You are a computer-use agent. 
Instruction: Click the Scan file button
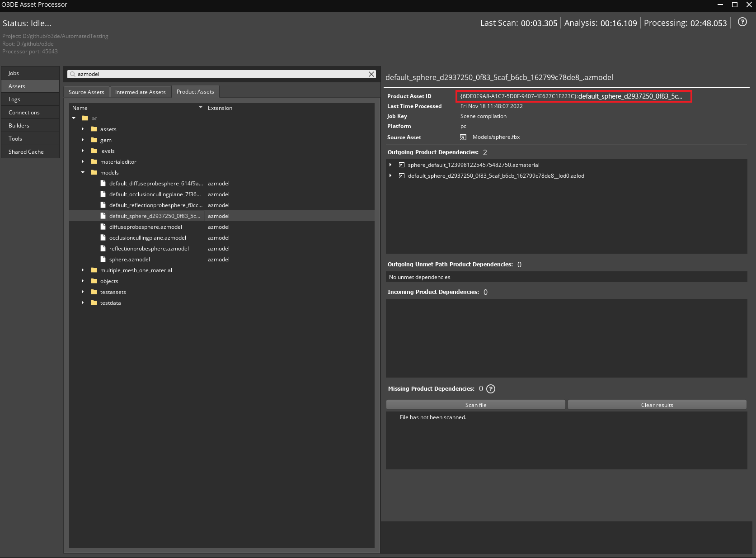coord(475,404)
